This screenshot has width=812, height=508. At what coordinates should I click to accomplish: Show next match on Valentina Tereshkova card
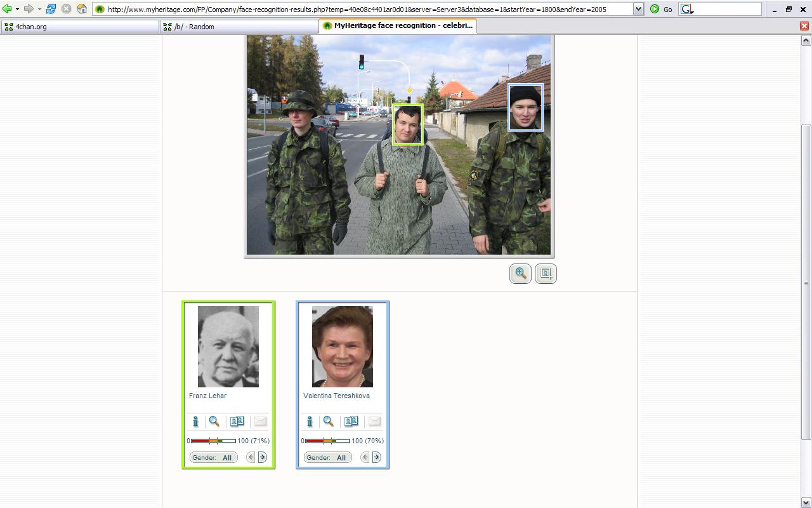(x=376, y=457)
